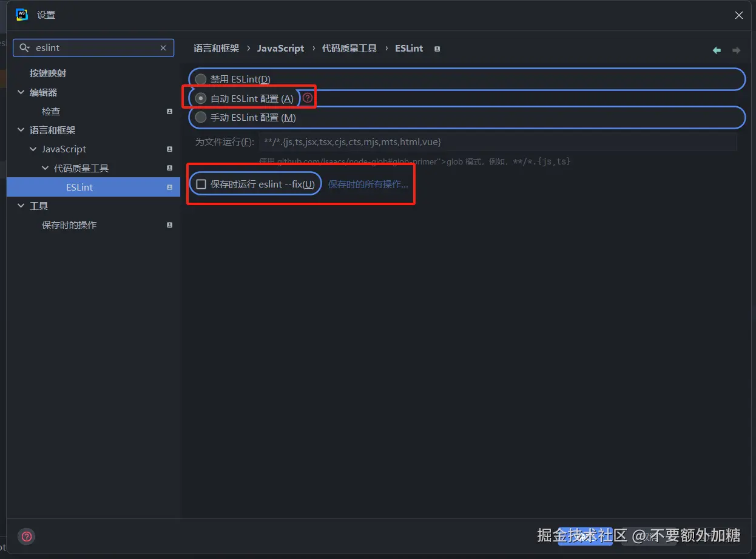Click the project icon on JavaScript row
The height and width of the screenshot is (559, 756).
tap(170, 149)
